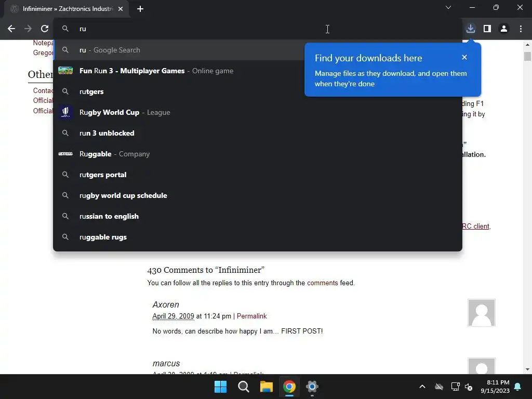Pick the 'ruggable rugs' suggestion
Viewport: 532px width, 399px height.
click(x=258, y=237)
